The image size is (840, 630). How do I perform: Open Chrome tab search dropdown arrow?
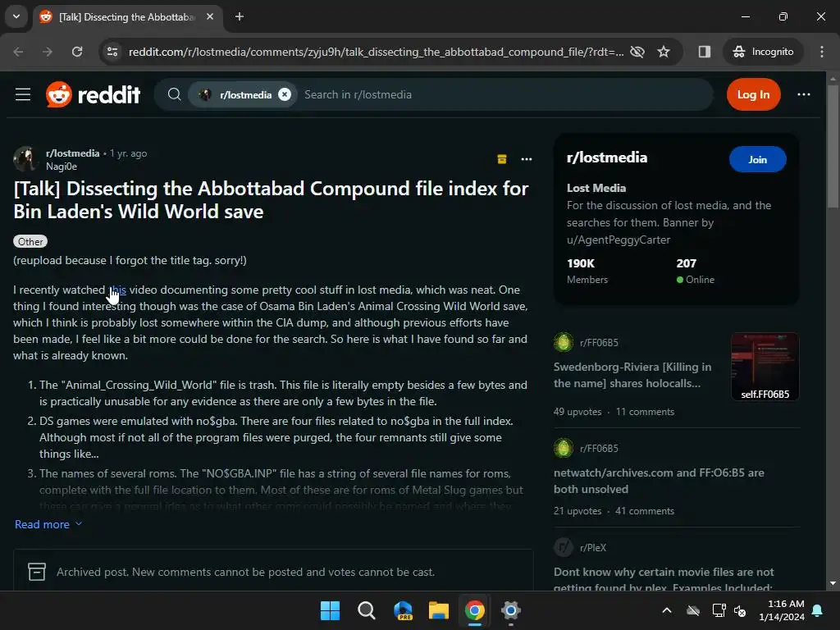[x=16, y=16]
